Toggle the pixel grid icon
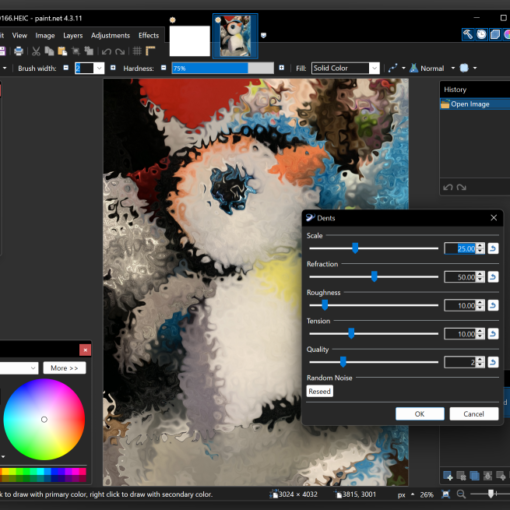This screenshot has width=510, height=510. [137, 51]
